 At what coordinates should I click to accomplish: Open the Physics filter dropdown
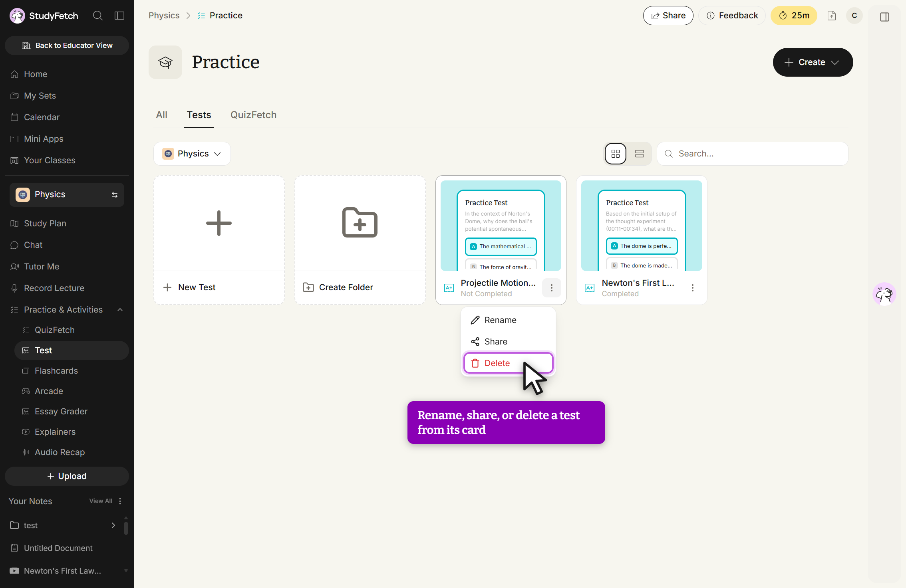click(x=192, y=154)
